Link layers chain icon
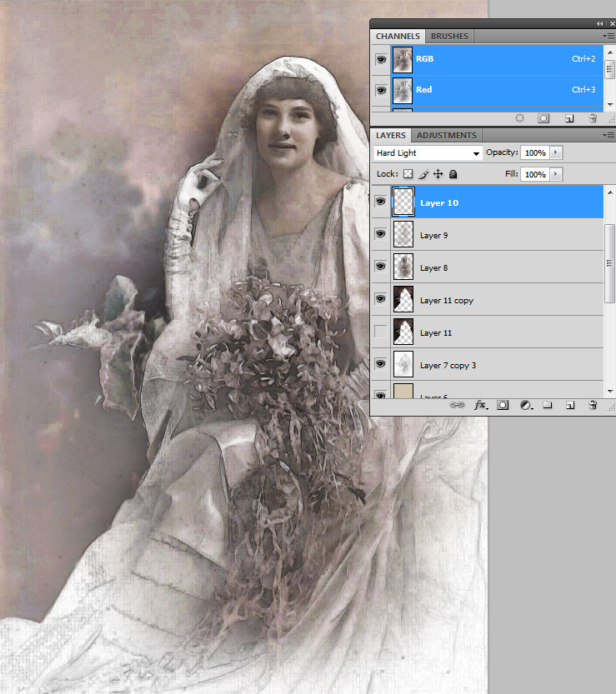 (x=457, y=405)
